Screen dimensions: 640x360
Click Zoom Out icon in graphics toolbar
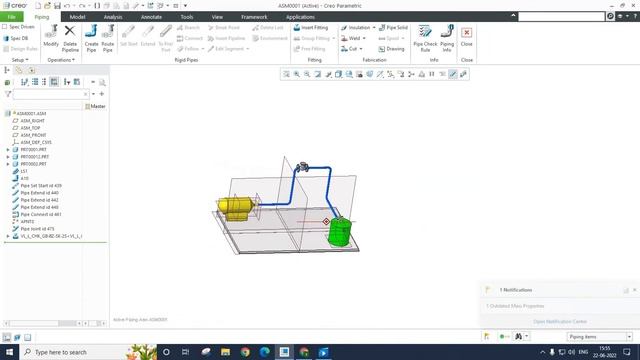pyautogui.click(x=307, y=74)
